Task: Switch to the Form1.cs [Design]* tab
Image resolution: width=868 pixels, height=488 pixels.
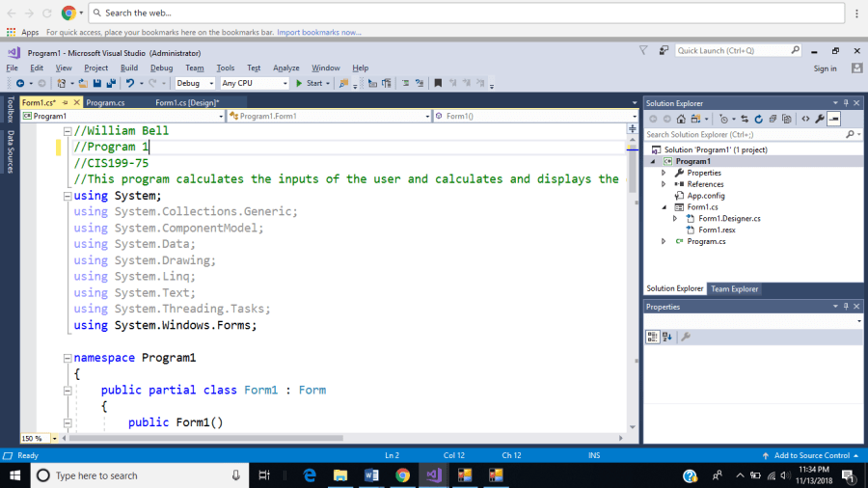Action: (187, 103)
